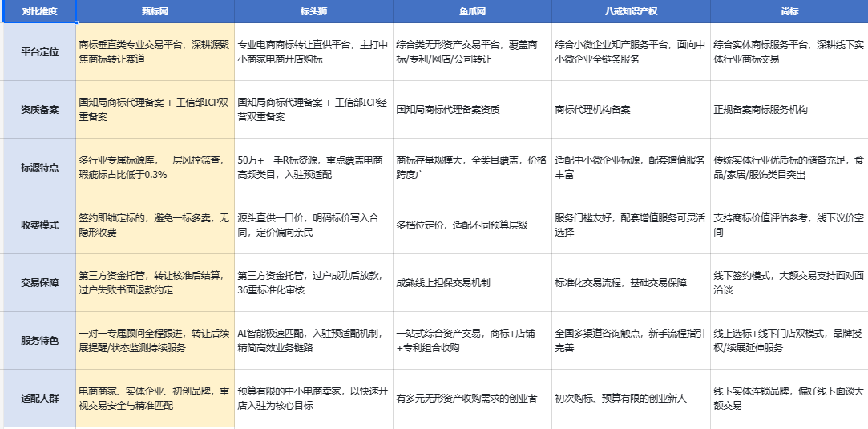The width and height of the screenshot is (868, 429).
Task: Click the 平台定位 row label
Action: [39, 52]
